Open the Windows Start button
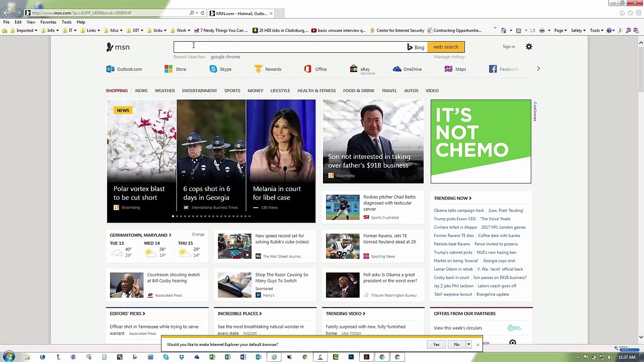Viewport: 644px width, 362px height. pos(9,357)
